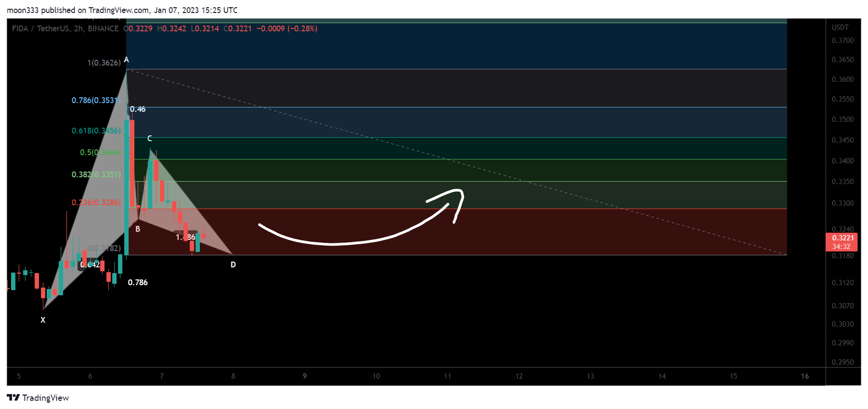This screenshot has width=868, height=409.
Task: Click the high value H0.3242
Action: [171, 28]
